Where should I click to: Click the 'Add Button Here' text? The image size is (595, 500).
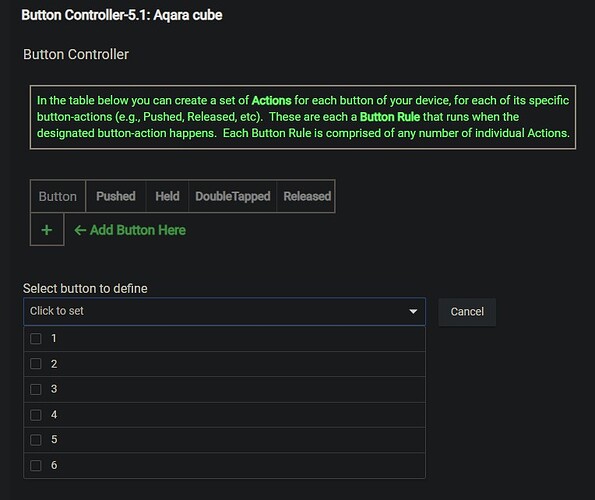tap(138, 230)
